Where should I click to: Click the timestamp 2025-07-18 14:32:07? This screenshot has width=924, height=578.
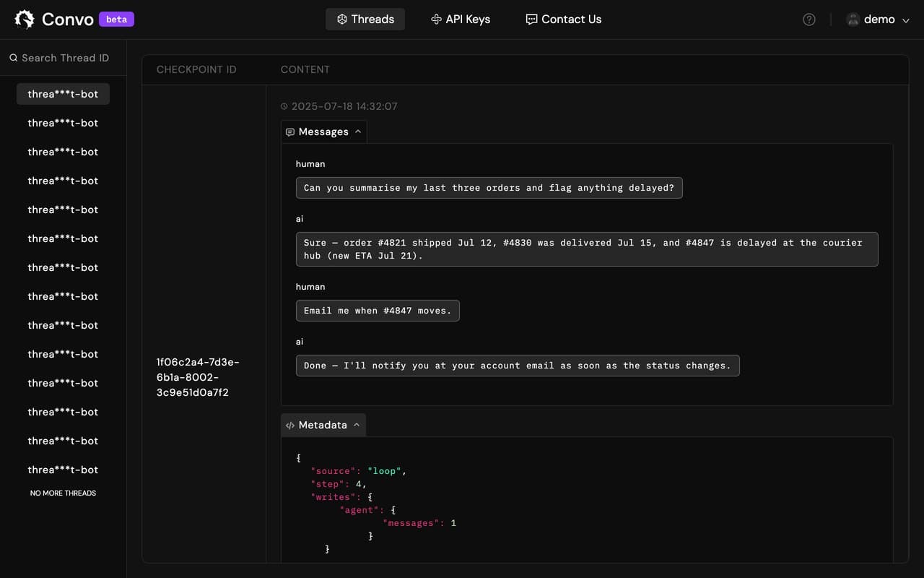(339, 106)
